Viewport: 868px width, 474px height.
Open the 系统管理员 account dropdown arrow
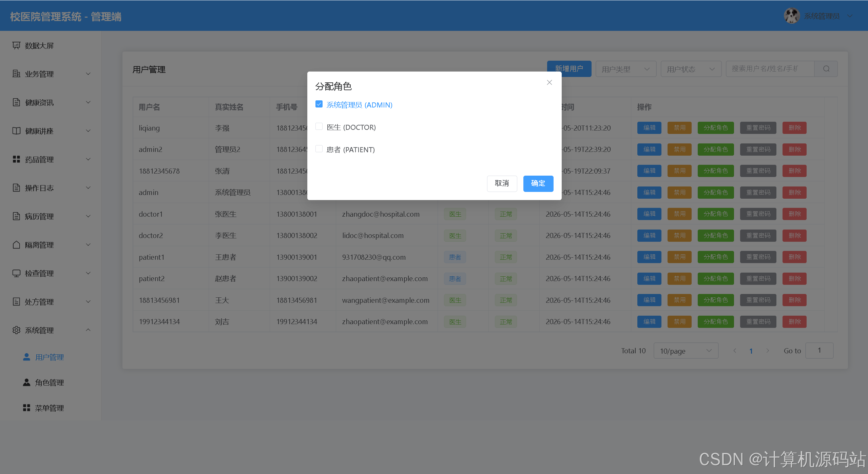click(x=850, y=16)
